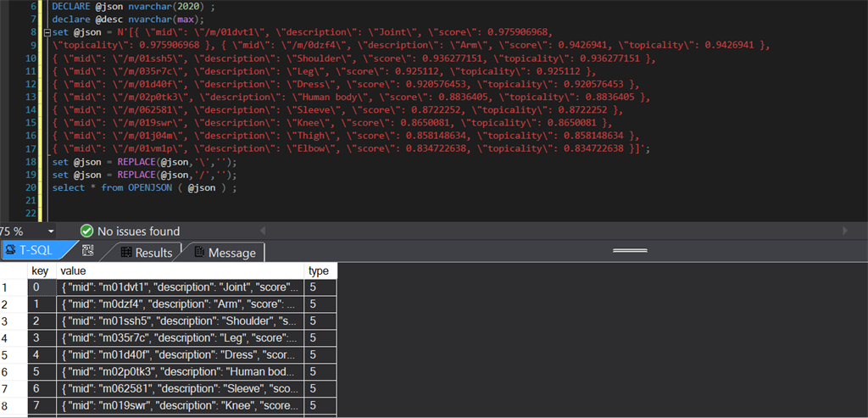This screenshot has height=418, width=868.
Task: Click value cell containing "Shoulder" description
Action: (x=181, y=321)
